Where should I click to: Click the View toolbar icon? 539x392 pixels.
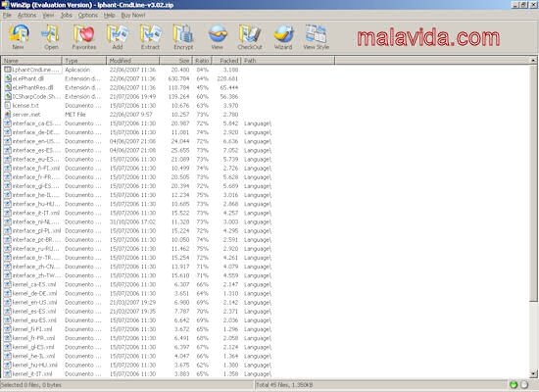218,33
